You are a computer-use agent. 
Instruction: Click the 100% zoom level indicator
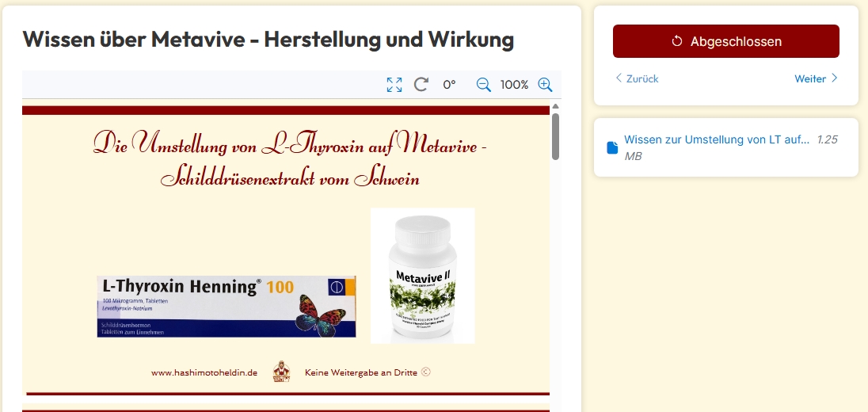514,85
